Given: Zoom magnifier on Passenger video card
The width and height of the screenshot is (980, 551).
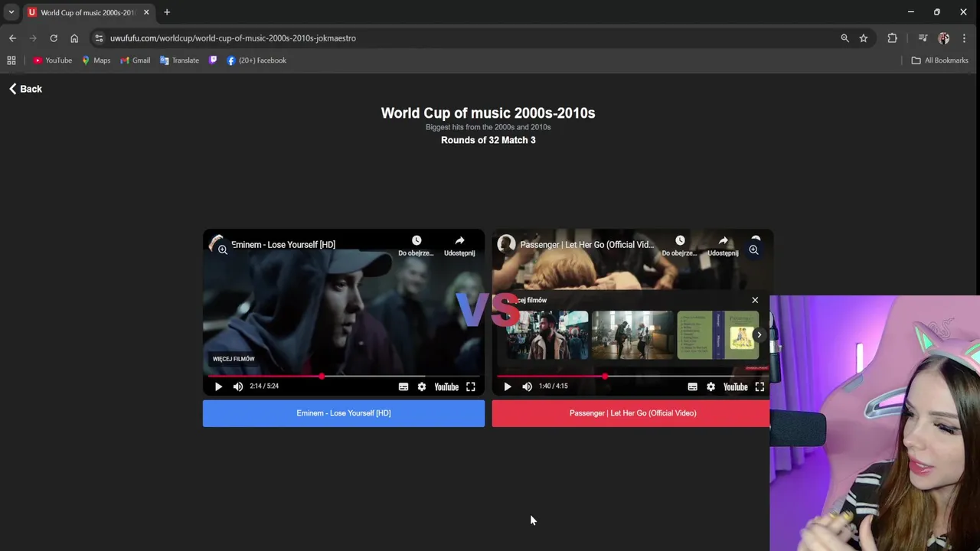Looking at the screenshot, I should pyautogui.click(x=753, y=249).
